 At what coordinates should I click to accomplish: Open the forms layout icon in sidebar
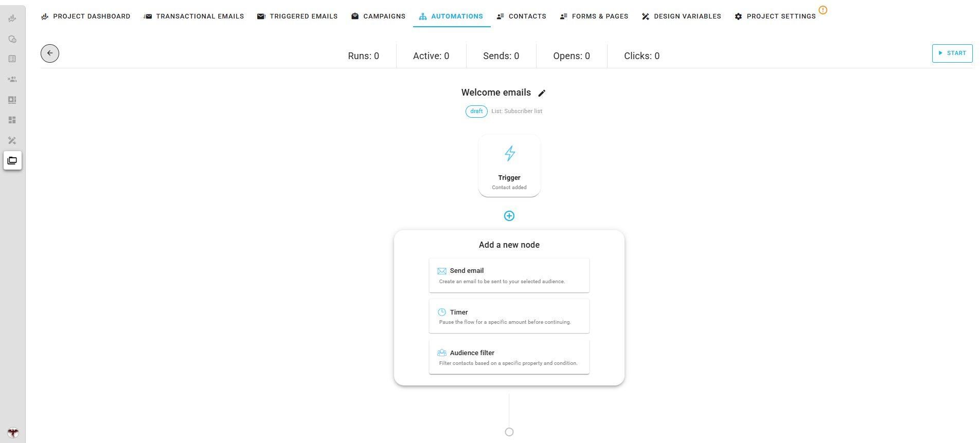click(x=12, y=100)
